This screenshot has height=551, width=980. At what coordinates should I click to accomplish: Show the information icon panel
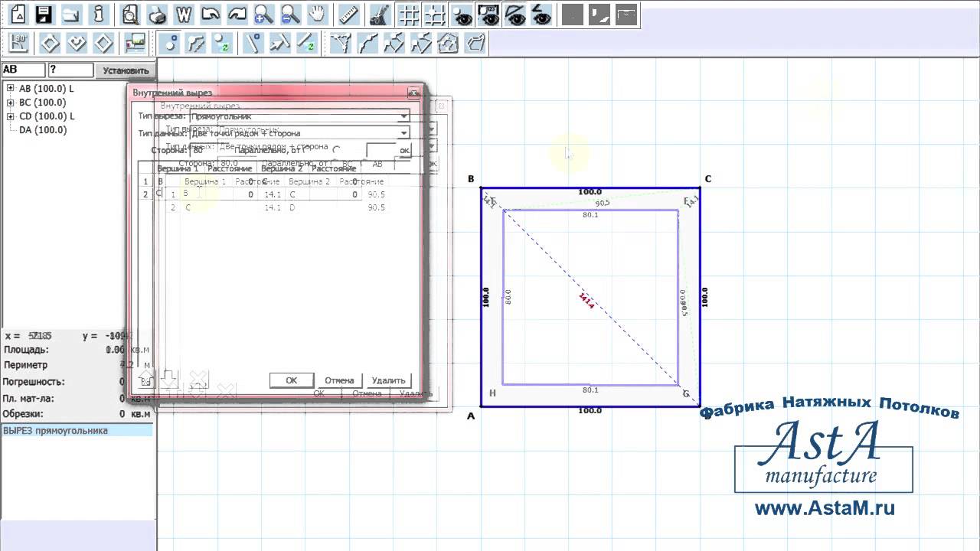98,14
